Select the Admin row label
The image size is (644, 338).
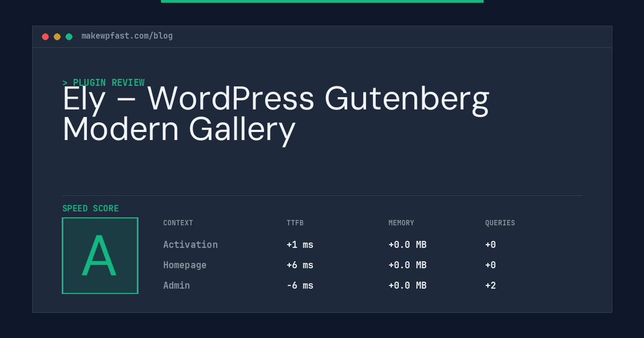pyautogui.click(x=177, y=285)
